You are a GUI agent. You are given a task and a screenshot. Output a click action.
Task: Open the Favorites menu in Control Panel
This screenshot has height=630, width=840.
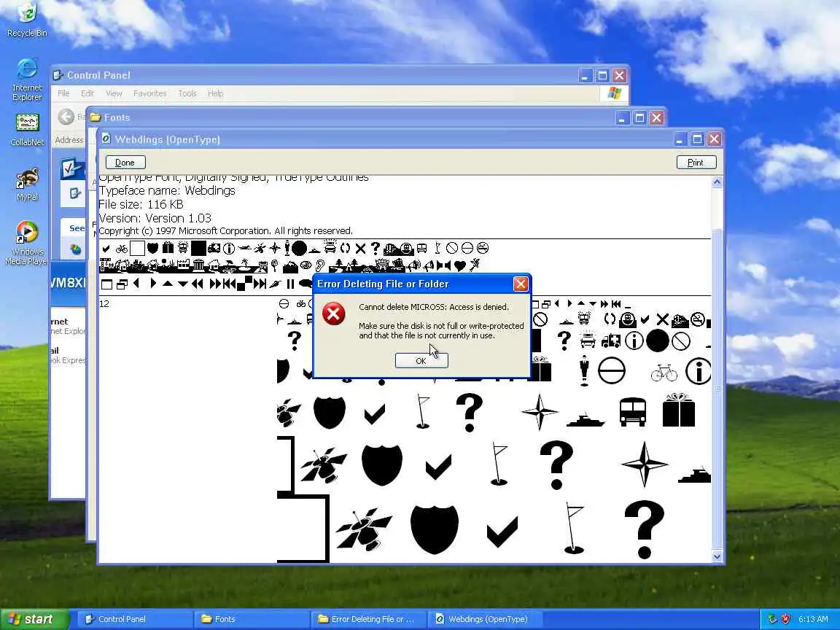click(x=150, y=93)
